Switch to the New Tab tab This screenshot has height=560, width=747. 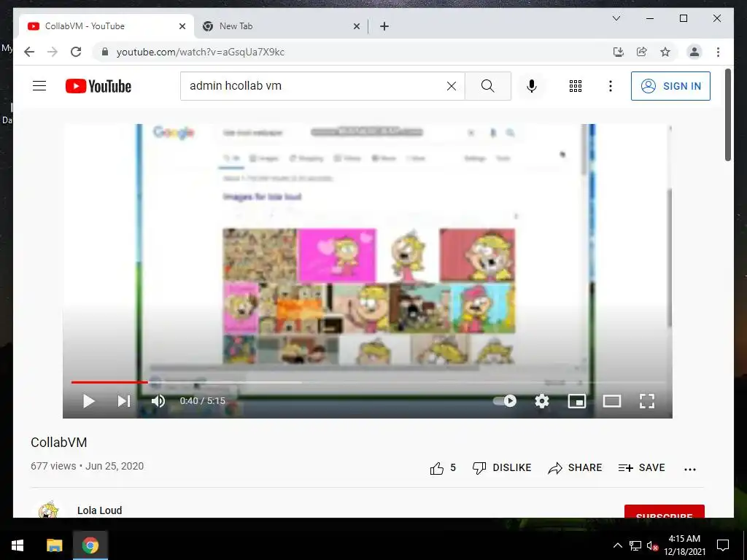pos(280,26)
